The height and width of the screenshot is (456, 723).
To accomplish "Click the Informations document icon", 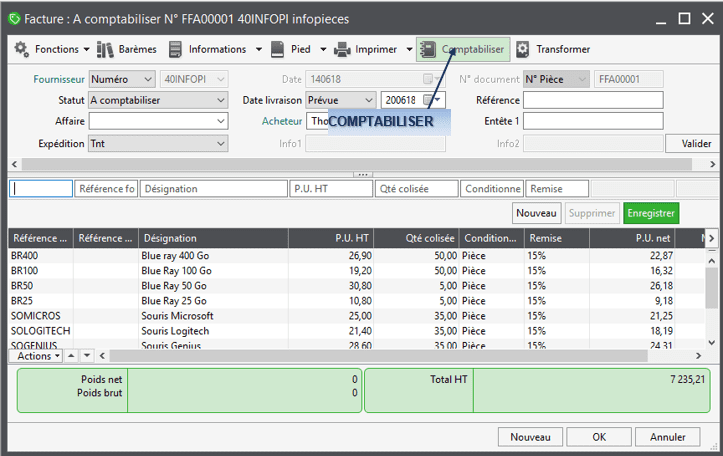I will [175, 49].
